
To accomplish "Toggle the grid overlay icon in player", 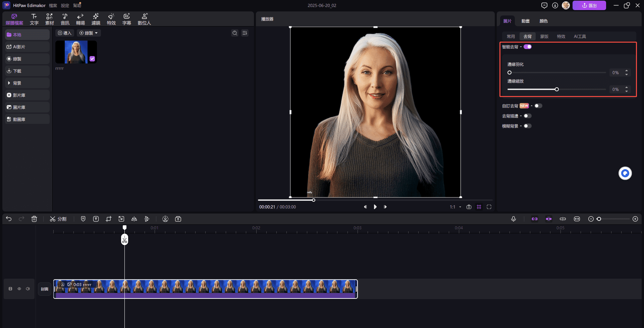I will tap(479, 207).
